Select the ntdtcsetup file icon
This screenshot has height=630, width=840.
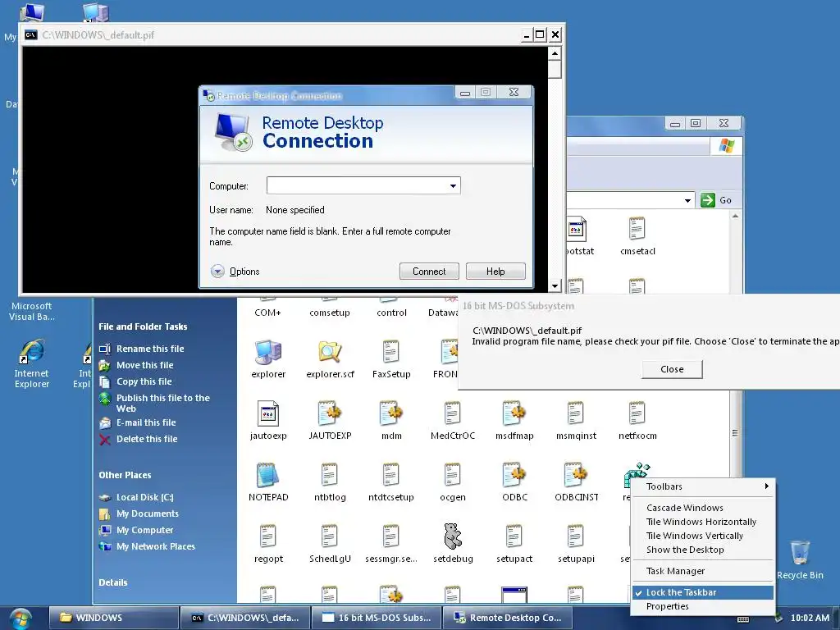391,475
